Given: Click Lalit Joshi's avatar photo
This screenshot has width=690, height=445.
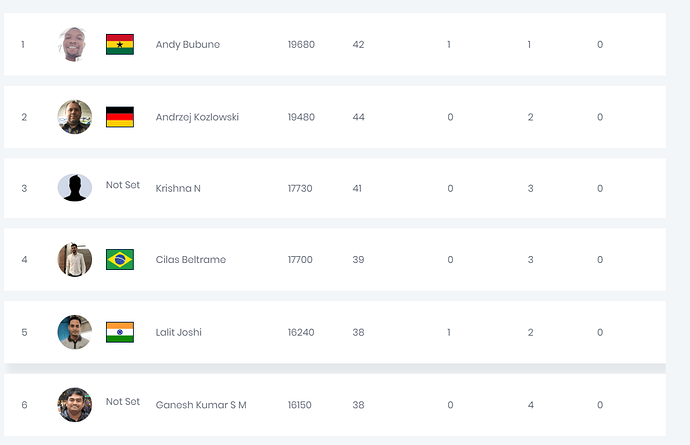Looking at the screenshot, I should [75, 332].
